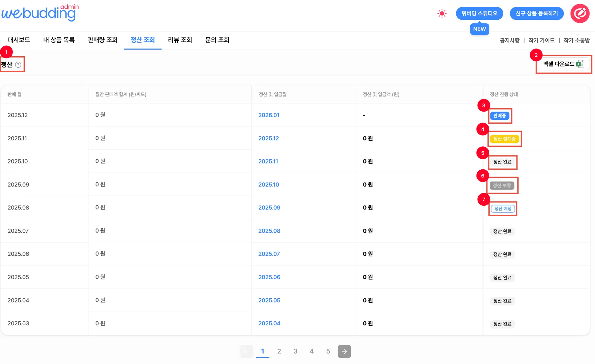Viewport: 595px width, 364px height.
Task: Open the 리뷰 조회 tab
Action: 180,40
